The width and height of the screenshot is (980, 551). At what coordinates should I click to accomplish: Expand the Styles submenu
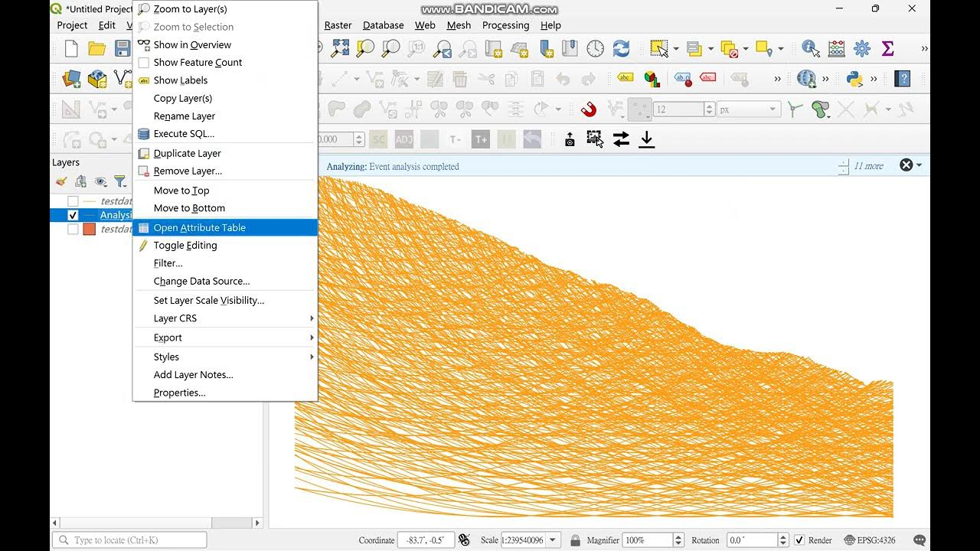(x=225, y=357)
